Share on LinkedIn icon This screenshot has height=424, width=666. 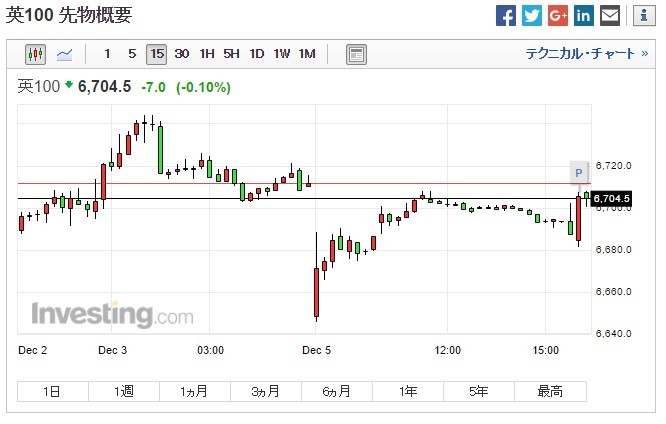pyautogui.click(x=584, y=16)
